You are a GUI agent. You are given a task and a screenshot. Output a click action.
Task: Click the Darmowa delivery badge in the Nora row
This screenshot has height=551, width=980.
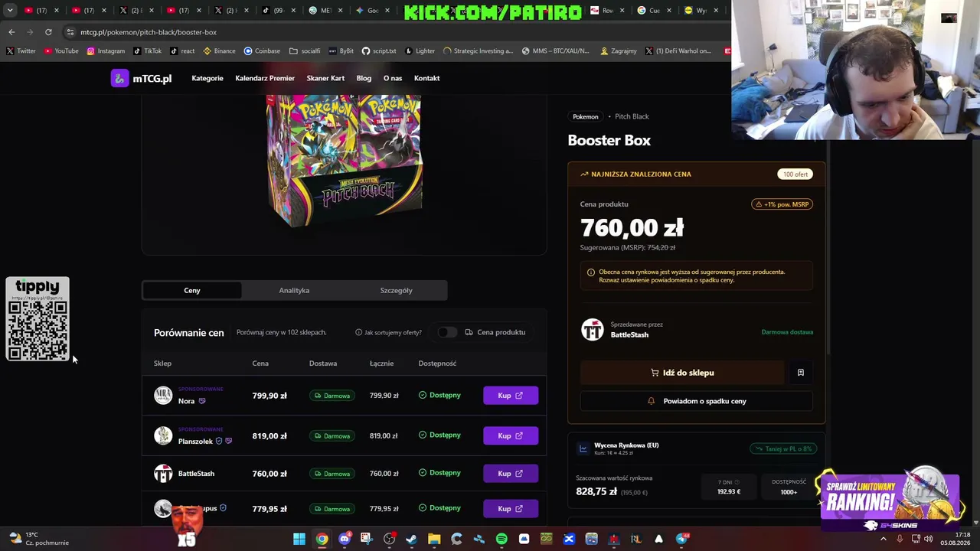[332, 396]
